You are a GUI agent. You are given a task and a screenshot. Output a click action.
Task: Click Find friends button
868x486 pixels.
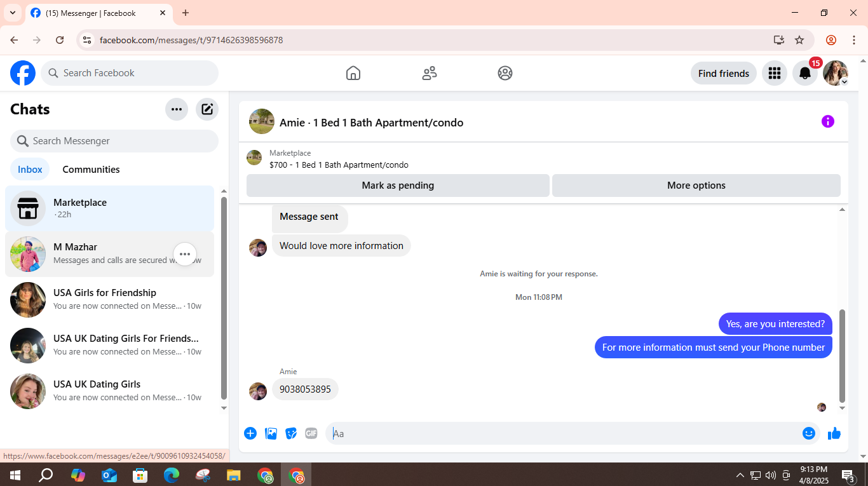[724, 73]
